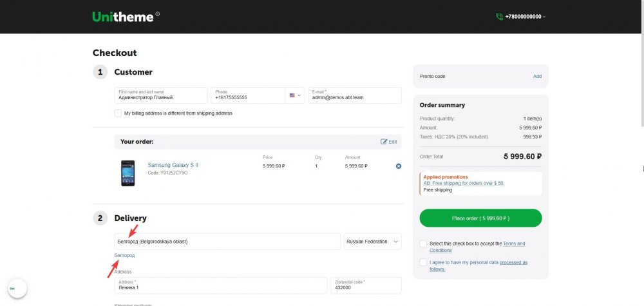This screenshot has height=306, width=644.
Task: Click the Unitheme logo
Action: (x=123, y=17)
